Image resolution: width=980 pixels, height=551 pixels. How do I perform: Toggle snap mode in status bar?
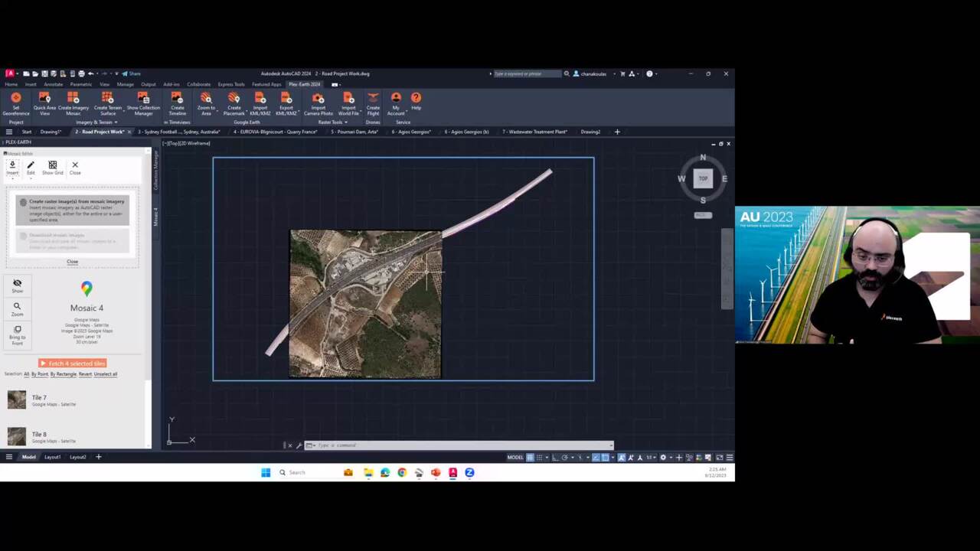(x=539, y=458)
